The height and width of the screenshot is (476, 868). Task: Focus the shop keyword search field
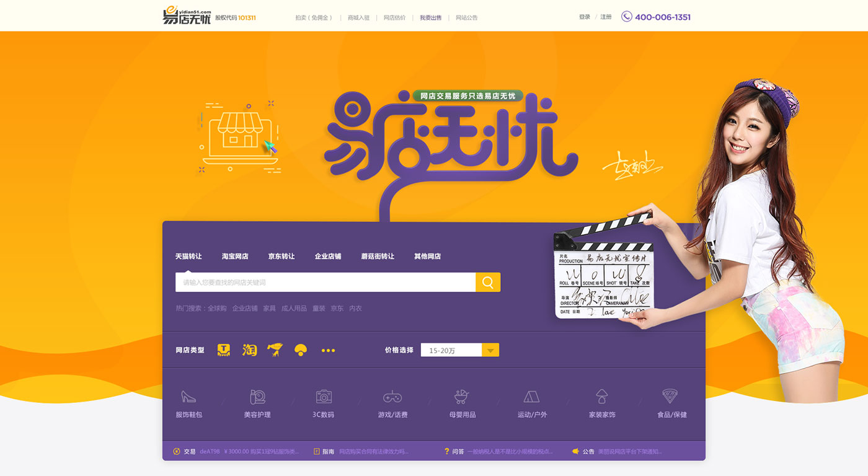coord(325,282)
